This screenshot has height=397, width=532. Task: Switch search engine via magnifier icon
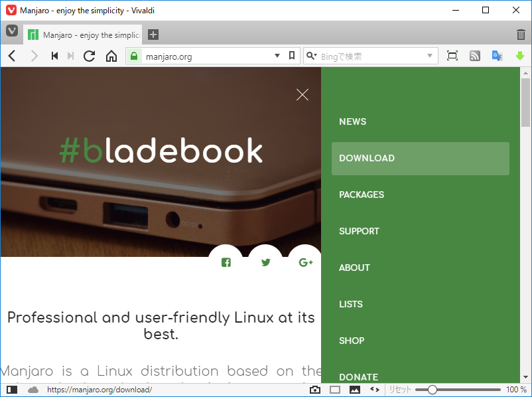(311, 56)
